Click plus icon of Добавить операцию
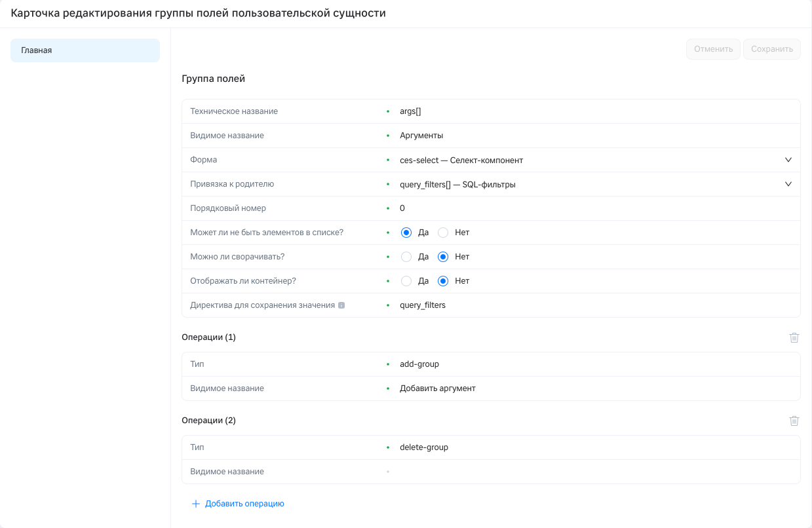The image size is (812, 528). [x=195, y=504]
